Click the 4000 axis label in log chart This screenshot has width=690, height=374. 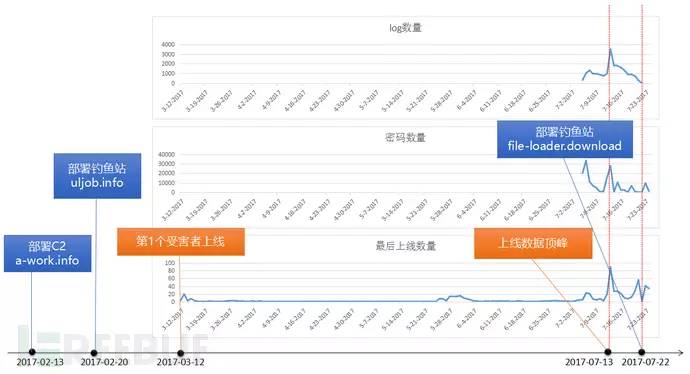click(x=168, y=44)
